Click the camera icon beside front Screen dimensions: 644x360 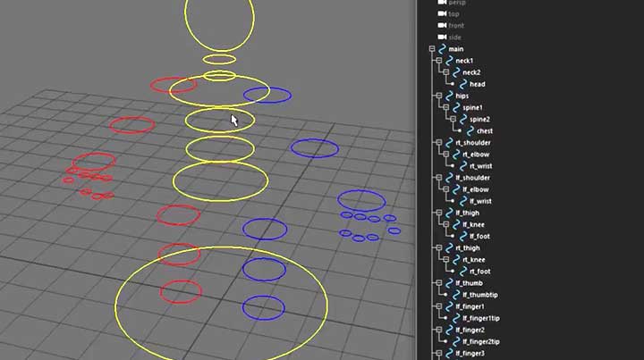[x=442, y=25]
